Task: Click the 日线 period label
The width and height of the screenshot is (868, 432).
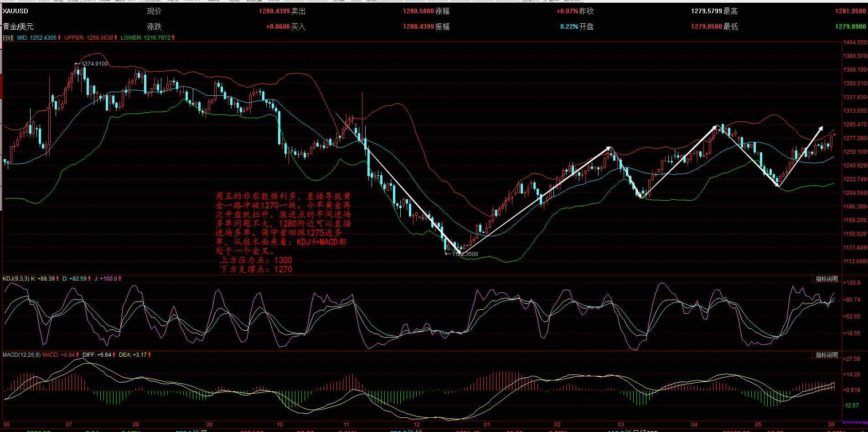Action: tap(8, 38)
